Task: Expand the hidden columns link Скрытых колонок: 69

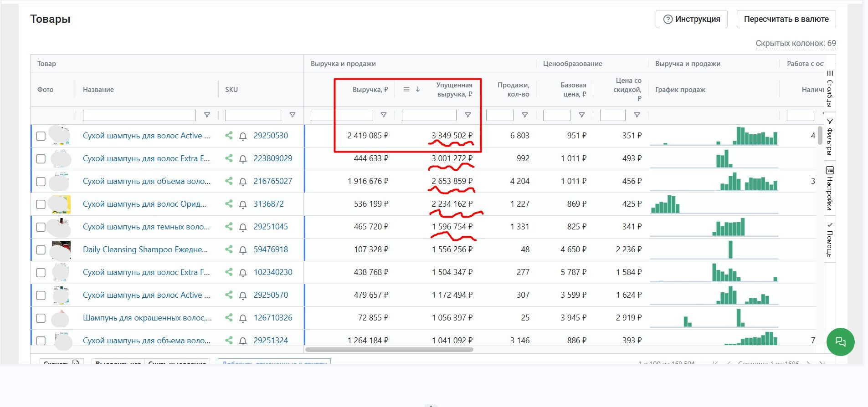Action: (796, 43)
